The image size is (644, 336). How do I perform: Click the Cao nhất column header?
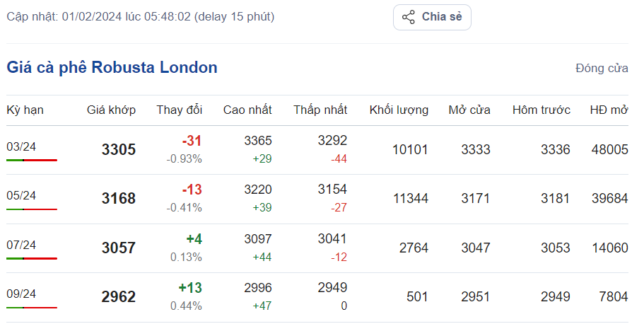[x=247, y=110]
